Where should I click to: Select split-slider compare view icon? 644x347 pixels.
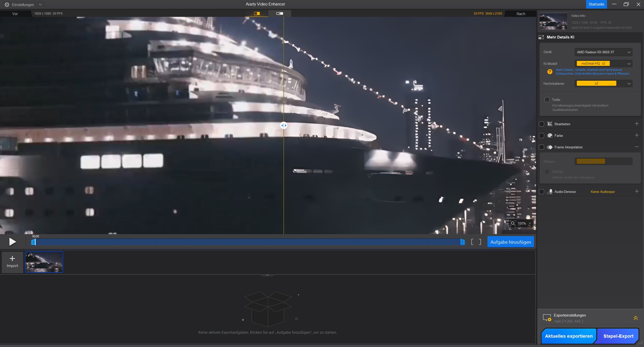tap(257, 13)
